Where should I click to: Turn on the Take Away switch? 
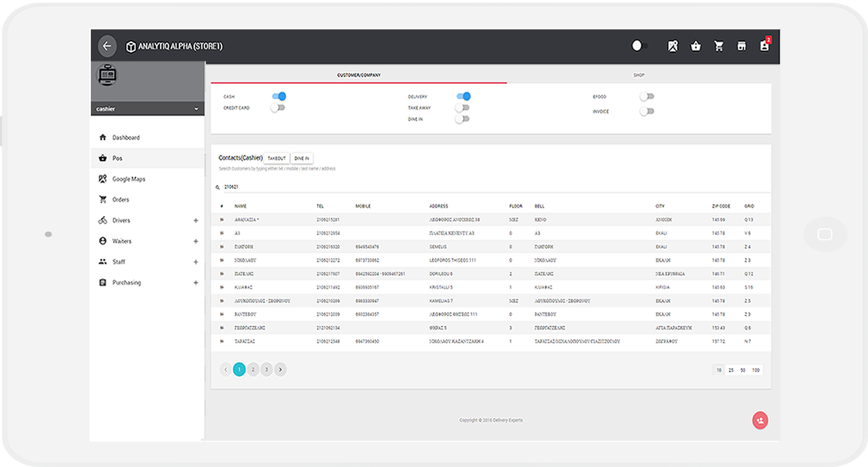coord(462,108)
